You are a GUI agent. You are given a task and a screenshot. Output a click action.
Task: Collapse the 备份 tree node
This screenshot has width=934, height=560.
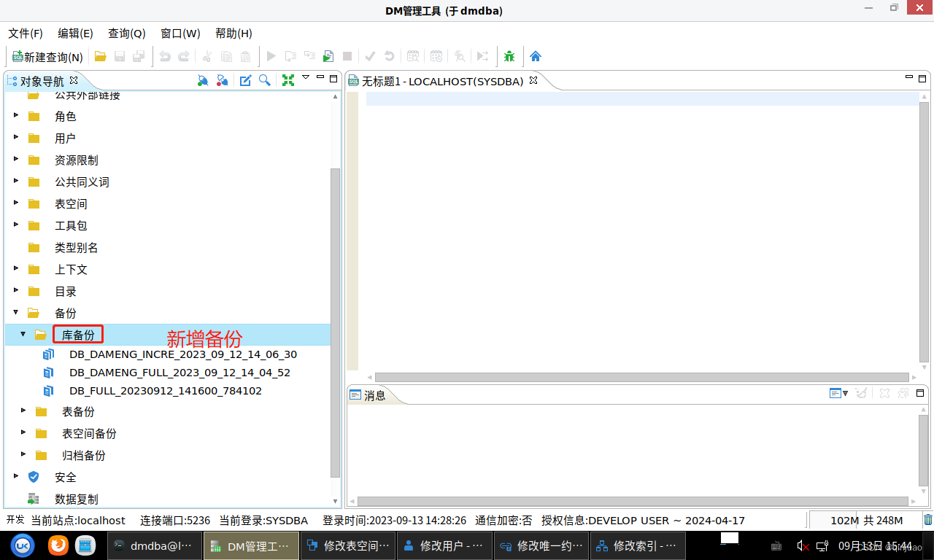(x=16, y=312)
